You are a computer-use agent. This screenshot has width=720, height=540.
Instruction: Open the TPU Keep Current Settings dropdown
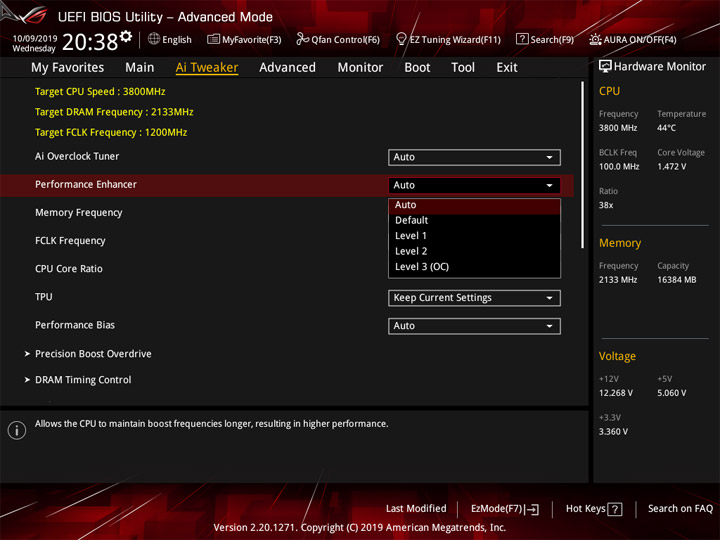[x=474, y=298]
